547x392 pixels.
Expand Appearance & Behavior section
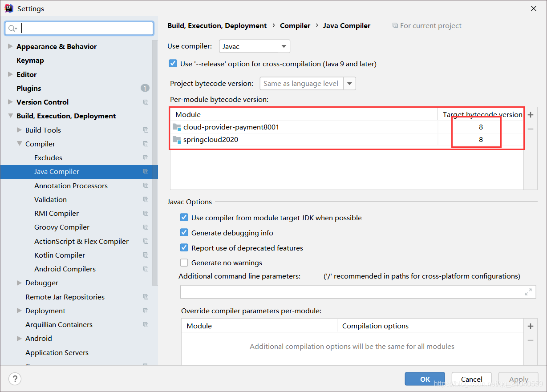(10, 46)
